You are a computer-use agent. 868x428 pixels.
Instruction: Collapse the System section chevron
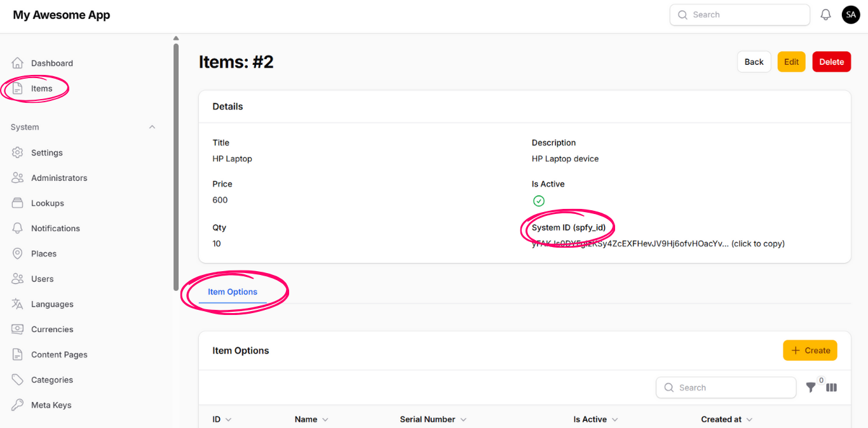coord(152,127)
